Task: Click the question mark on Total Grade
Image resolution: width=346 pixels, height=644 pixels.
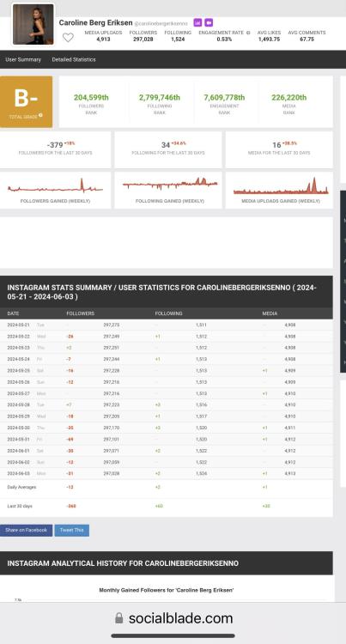Action: (x=40, y=115)
